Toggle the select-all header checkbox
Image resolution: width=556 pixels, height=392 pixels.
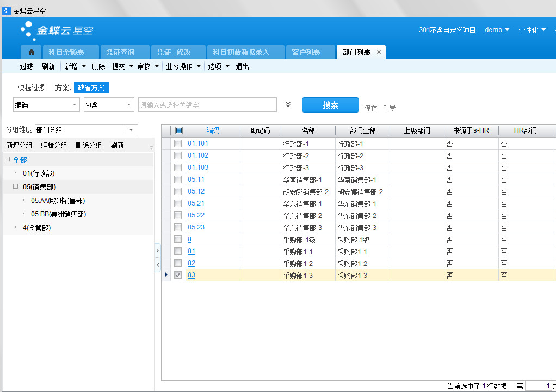[178, 130]
